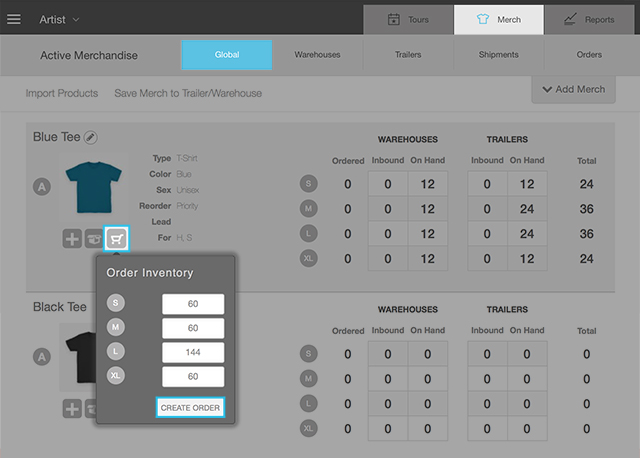Select the Blue Tee product thumbnail

click(x=92, y=187)
